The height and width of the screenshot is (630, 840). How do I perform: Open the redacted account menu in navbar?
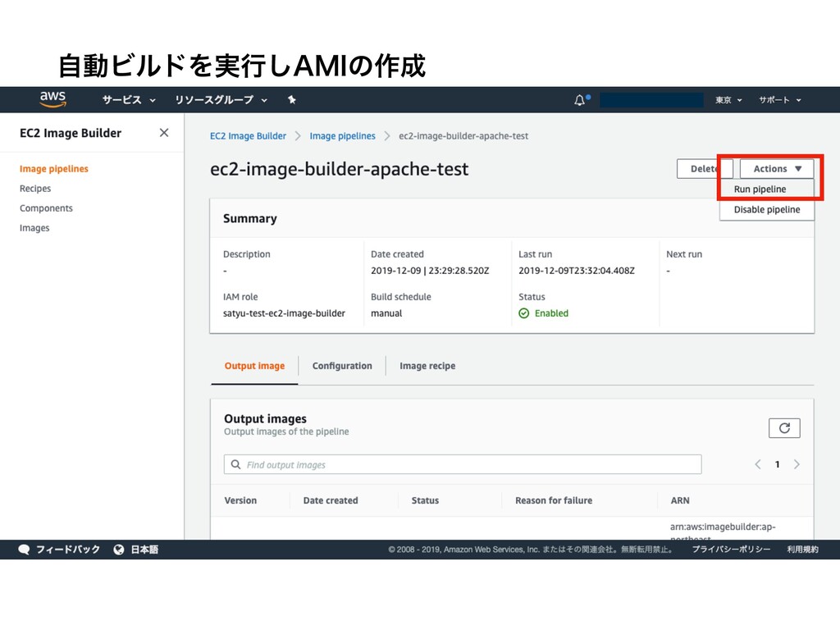651,100
